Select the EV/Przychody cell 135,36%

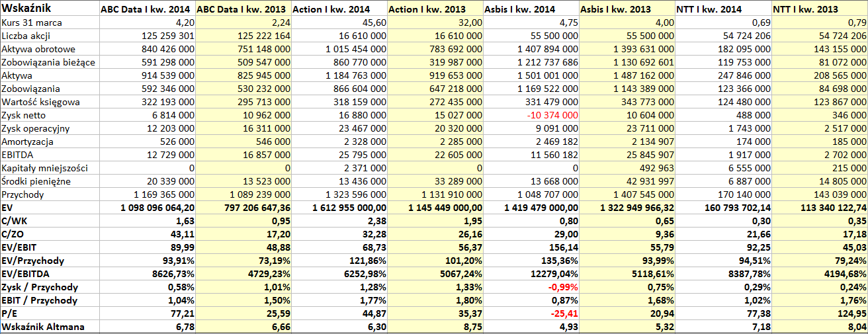pos(531,261)
